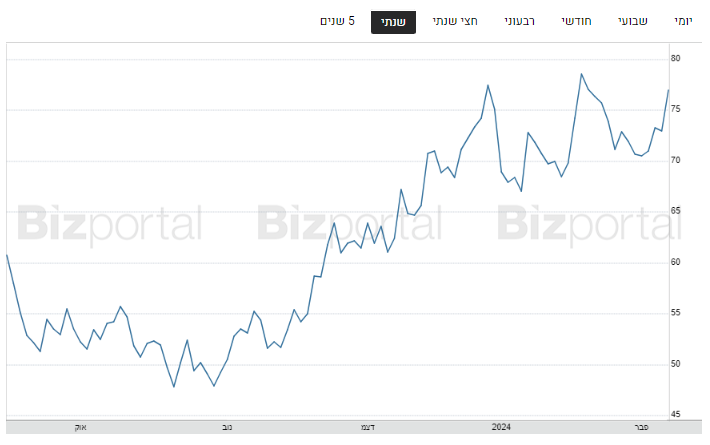
Task: Switch to the יומי (daily) tab
Action: click(x=683, y=22)
